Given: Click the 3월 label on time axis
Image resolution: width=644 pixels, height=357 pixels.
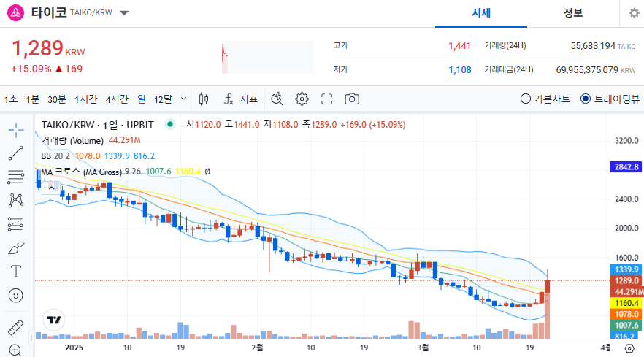Looking at the screenshot, I should pos(423,348).
